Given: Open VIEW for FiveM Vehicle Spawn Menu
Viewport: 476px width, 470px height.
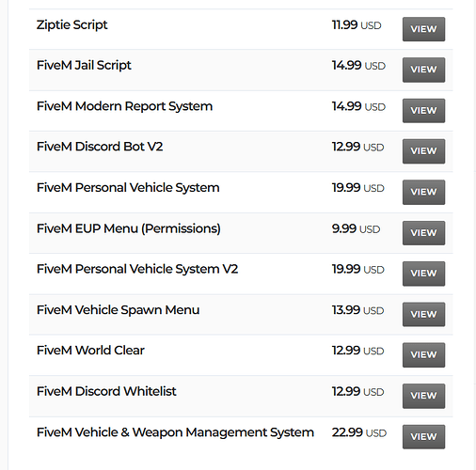Looking at the screenshot, I should (423, 314).
